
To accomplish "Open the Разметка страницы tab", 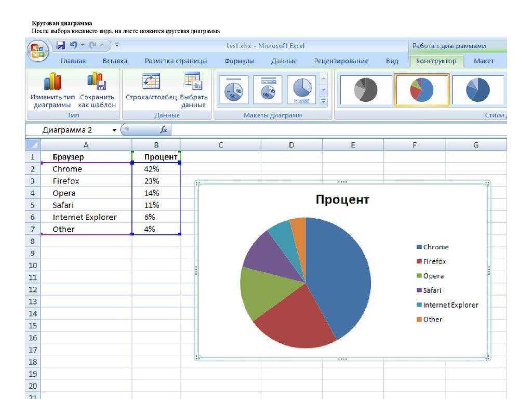I will coord(176,61).
